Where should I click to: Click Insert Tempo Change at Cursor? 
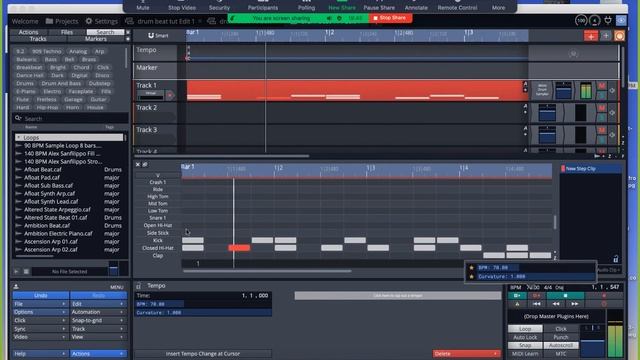[x=203, y=354]
